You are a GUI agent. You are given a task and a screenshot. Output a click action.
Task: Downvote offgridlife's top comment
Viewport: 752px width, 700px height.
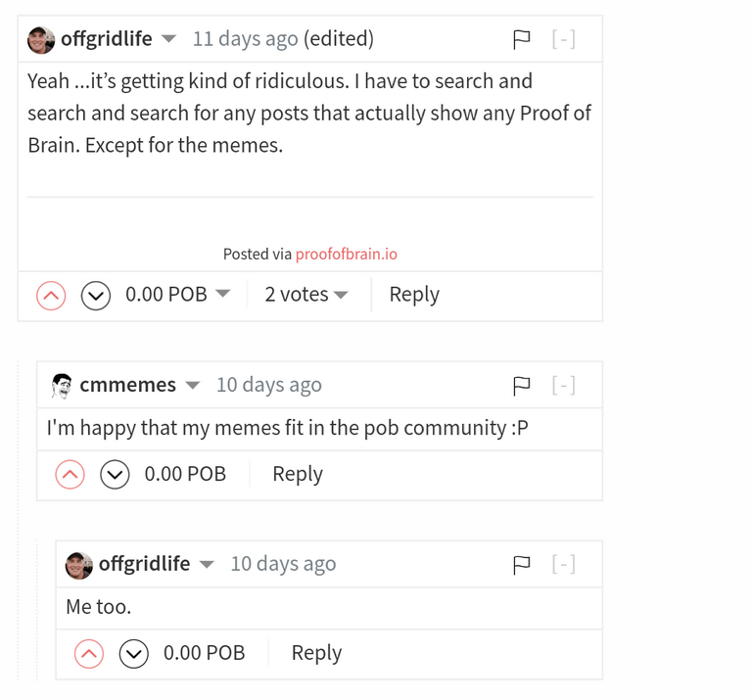point(96,296)
